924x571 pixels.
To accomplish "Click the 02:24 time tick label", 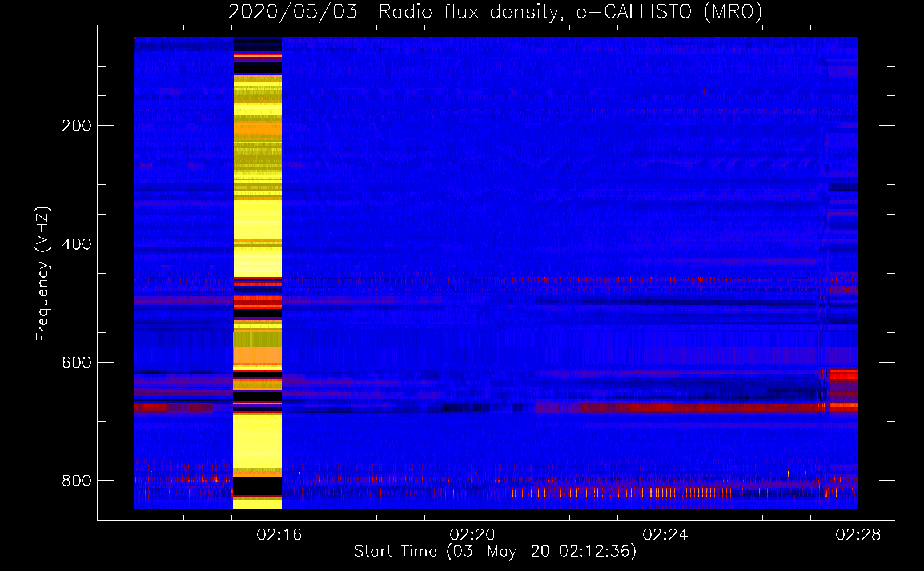I will pyautogui.click(x=665, y=534).
